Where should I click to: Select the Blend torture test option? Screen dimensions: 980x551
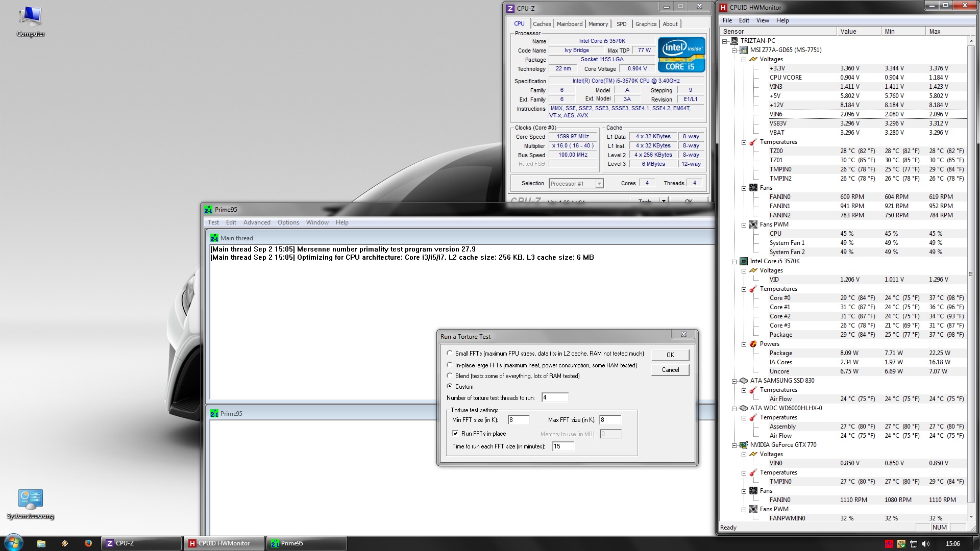click(450, 375)
